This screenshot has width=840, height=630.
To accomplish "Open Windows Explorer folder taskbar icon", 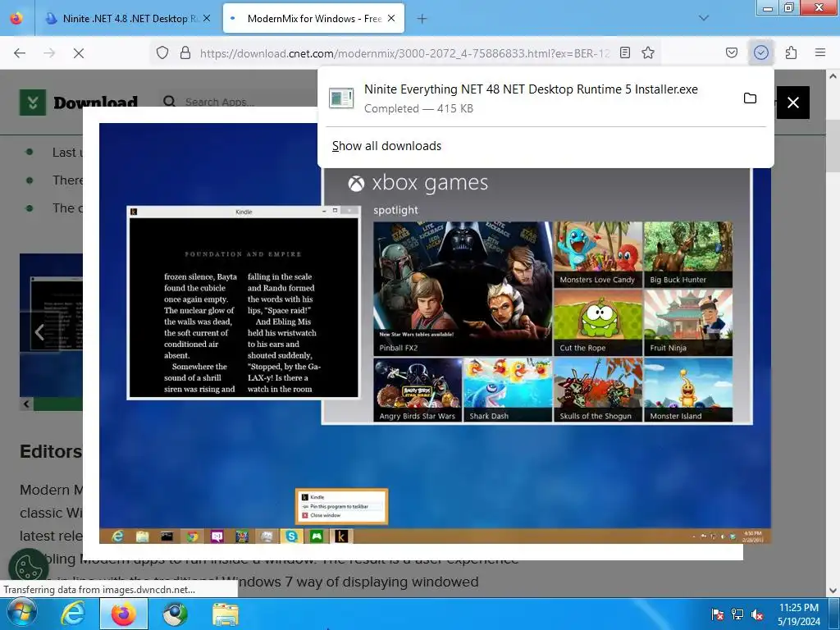I will pos(226,614).
